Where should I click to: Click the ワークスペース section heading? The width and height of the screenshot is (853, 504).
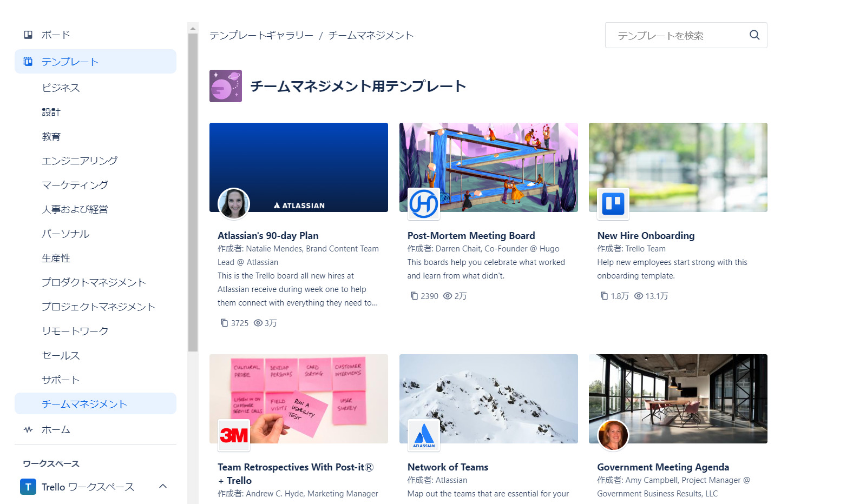(x=51, y=463)
